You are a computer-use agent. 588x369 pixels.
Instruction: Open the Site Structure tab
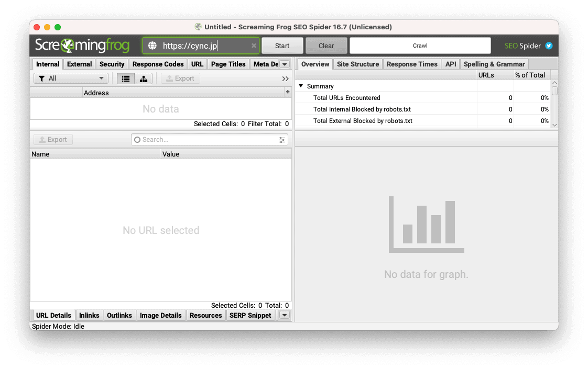click(357, 64)
